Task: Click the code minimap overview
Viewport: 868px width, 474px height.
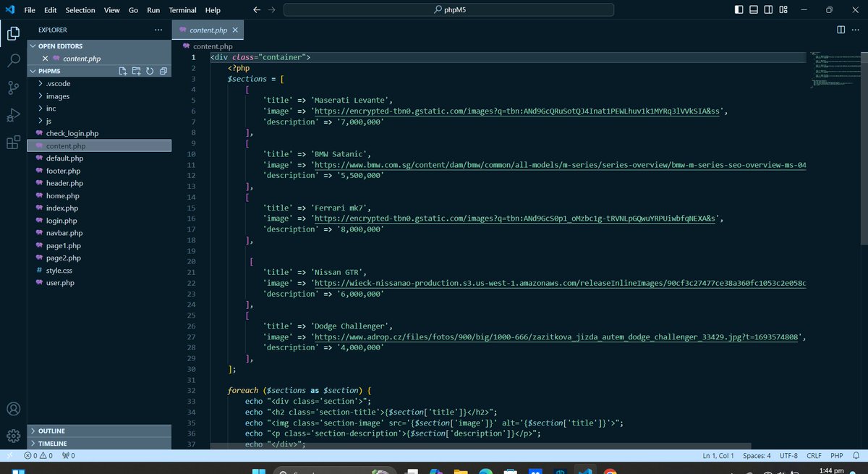Action: tap(837, 69)
